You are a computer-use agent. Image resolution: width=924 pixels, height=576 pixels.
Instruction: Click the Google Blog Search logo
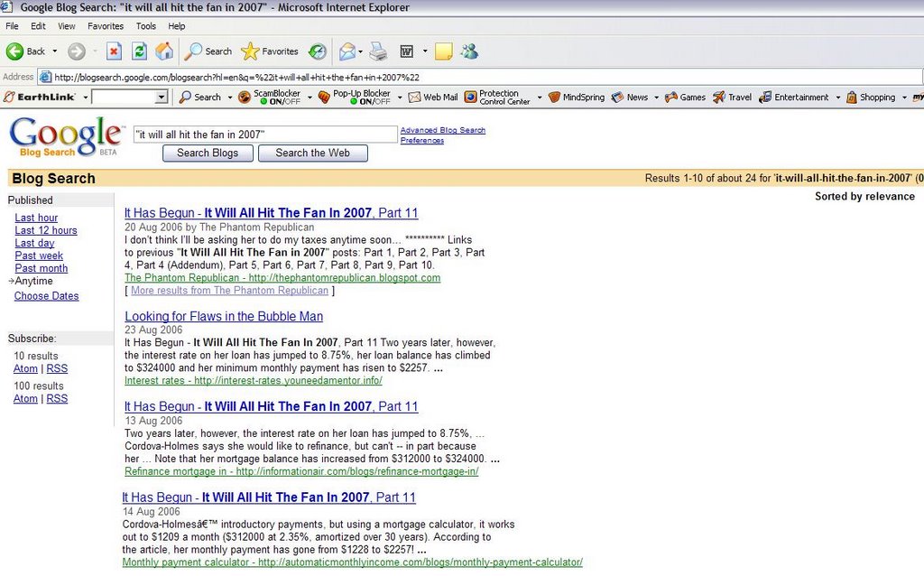click(66, 137)
